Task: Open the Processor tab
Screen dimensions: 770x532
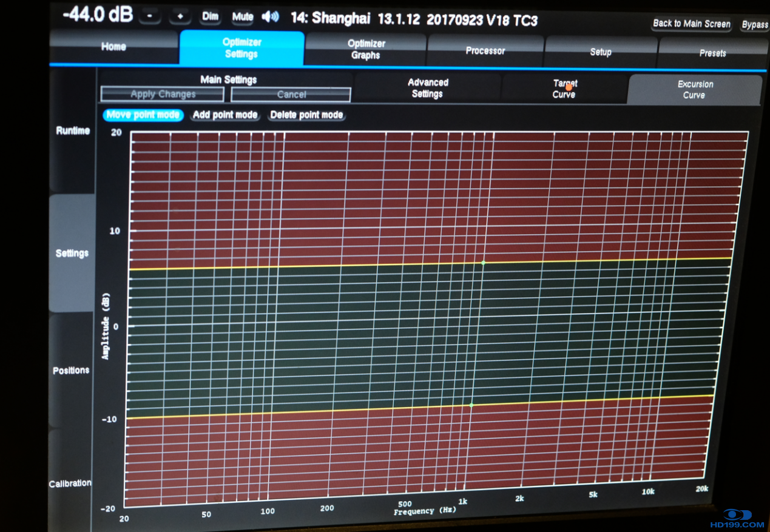Action: [x=485, y=51]
